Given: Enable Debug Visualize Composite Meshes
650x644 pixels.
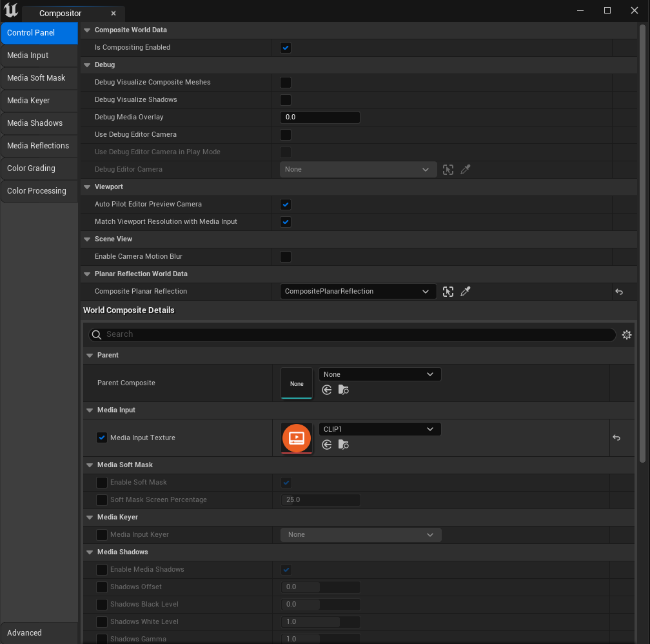Looking at the screenshot, I should point(286,83).
